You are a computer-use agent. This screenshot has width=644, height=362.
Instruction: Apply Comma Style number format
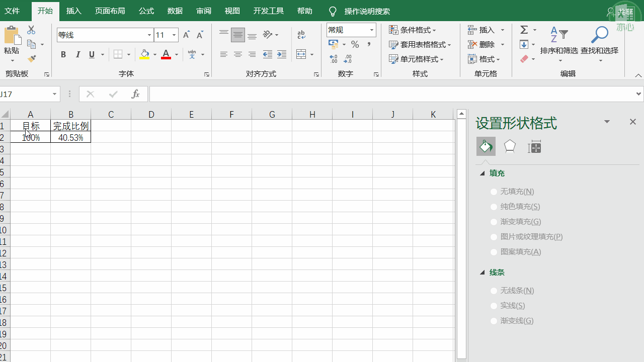tap(369, 44)
